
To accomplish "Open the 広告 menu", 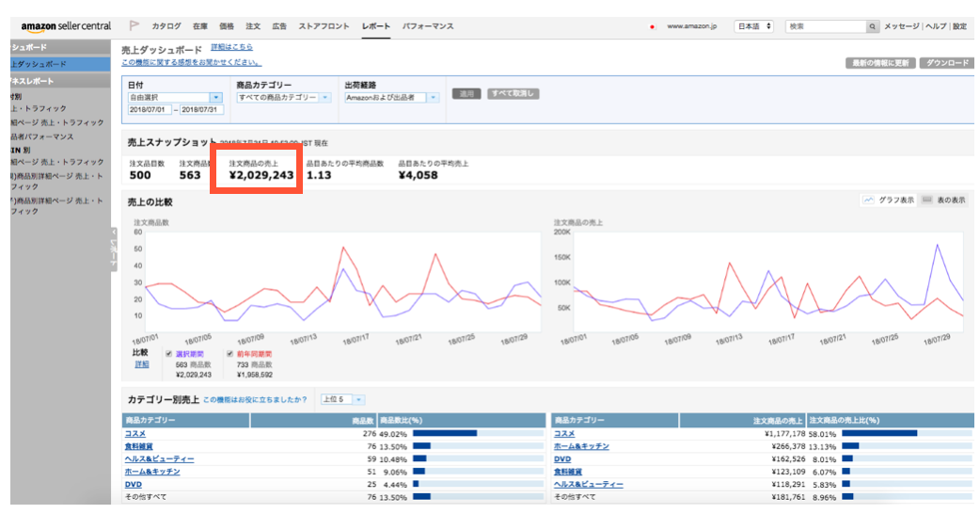I will point(279,26).
